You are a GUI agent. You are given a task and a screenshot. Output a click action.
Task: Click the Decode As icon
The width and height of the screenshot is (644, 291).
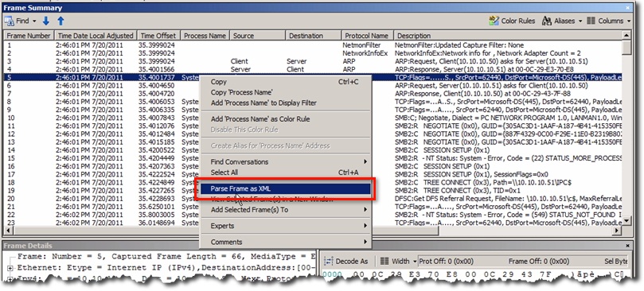coord(328,261)
